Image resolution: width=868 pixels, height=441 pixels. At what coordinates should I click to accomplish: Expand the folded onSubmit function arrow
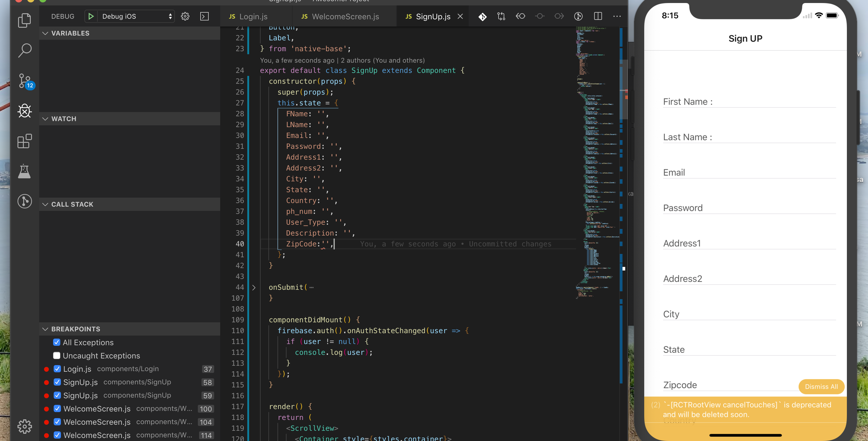pyautogui.click(x=254, y=287)
